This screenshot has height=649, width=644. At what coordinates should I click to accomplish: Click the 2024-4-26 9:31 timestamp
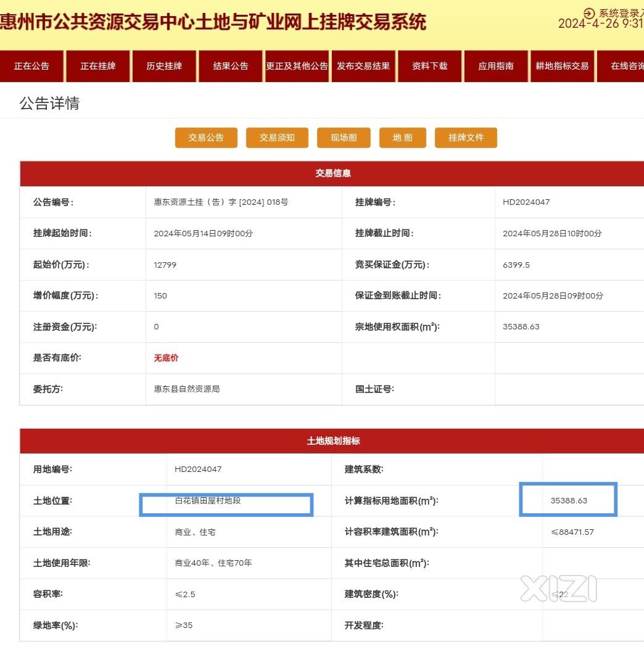point(601,23)
